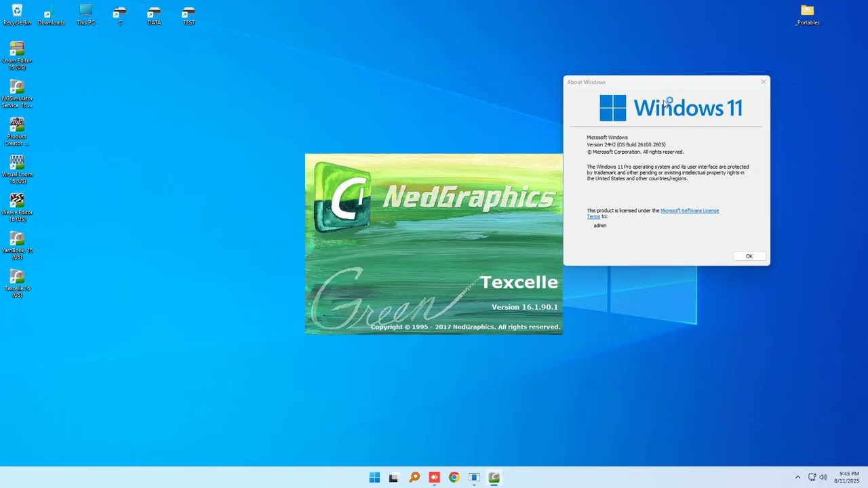Click the Windows 11 logo in About dialog
This screenshot has height=488, width=868.
click(671, 108)
